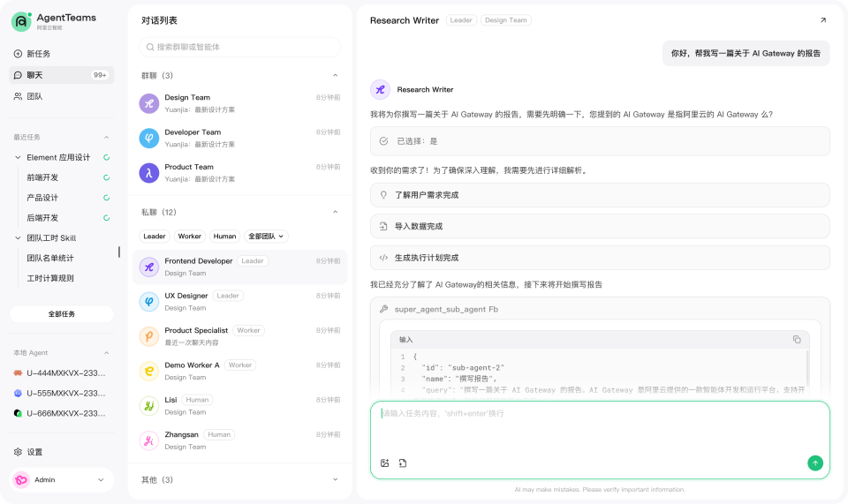The image size is (848, 504).
Task: Open the 设置 settings gear
Action: pos(18,452)
